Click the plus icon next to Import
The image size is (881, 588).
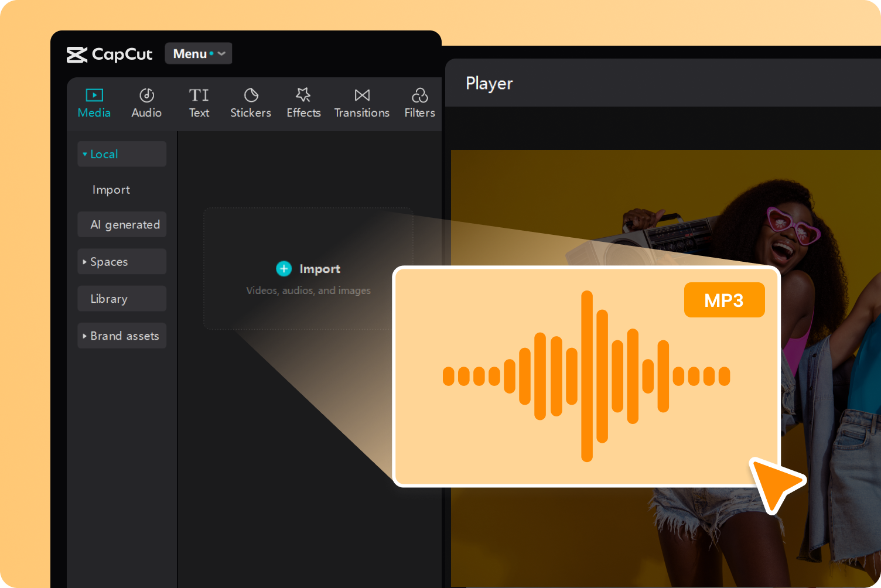(x=284, y=268)
